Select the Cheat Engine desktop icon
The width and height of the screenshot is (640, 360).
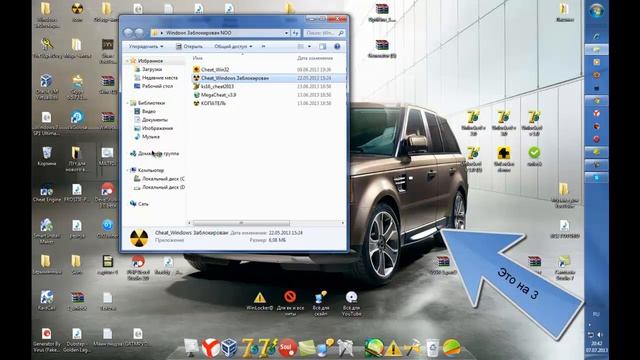[47, 193]
